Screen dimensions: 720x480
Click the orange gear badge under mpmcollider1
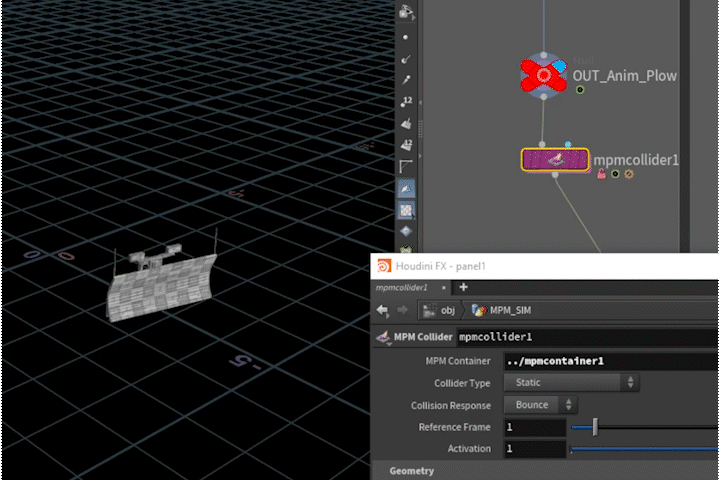coord(629,174)
